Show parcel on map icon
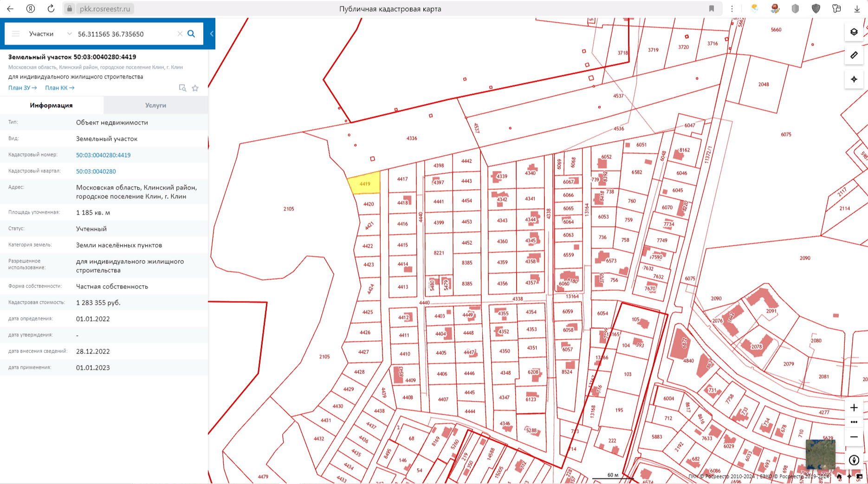 pyautogui.click(x=182, y=88)
